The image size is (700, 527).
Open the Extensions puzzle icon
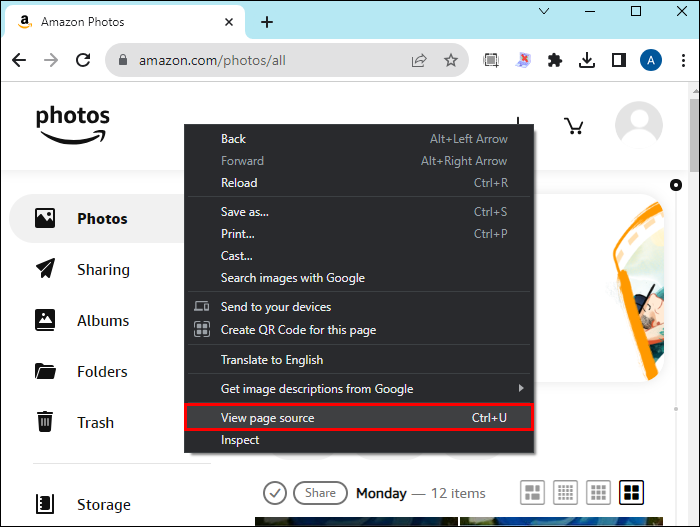point(555,60)
